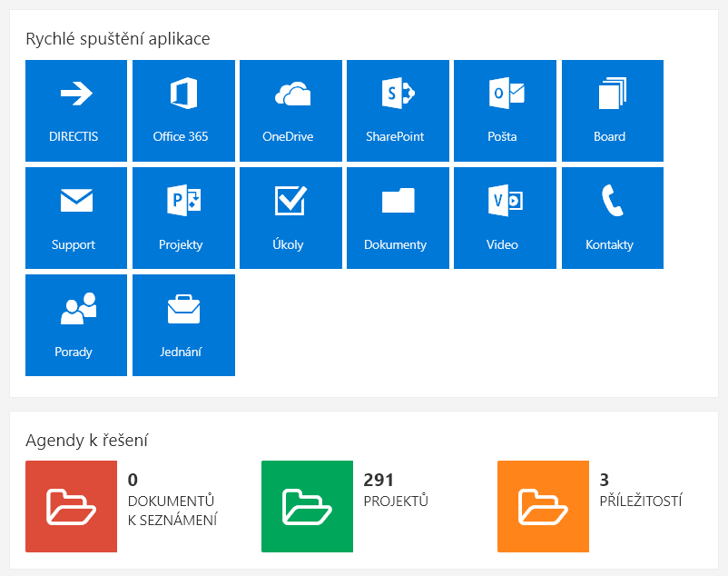Click the green projects folder icon
The width and height of the screenshot is (728, 576).
[x=307, y=506]
